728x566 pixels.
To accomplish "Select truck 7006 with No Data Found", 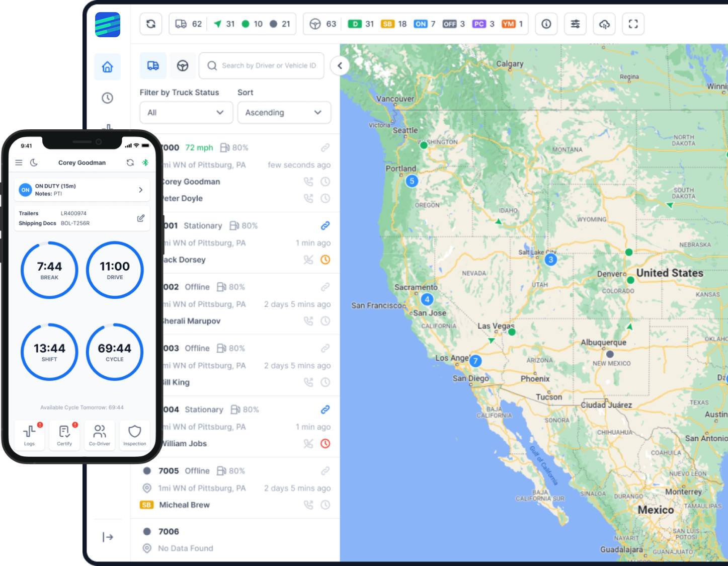I will pyautogui.click(x=235, y=540).
